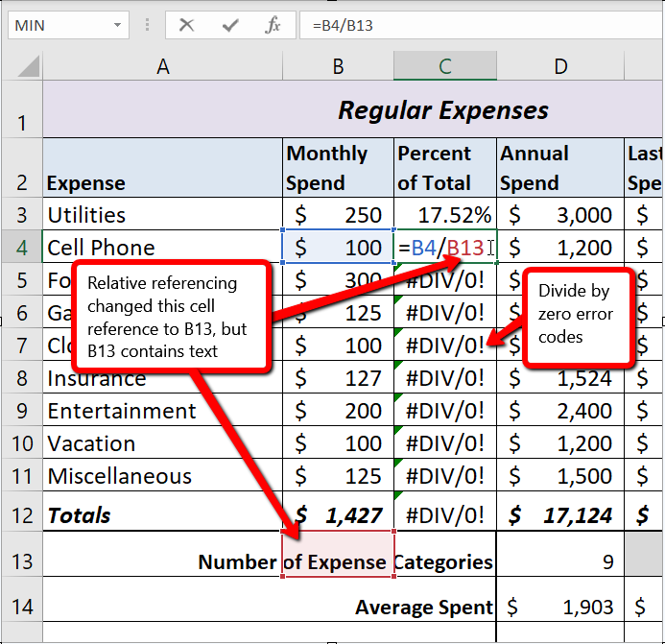
Task: Click the #DIV/0! cell in Vacation row
Action: pyautogui.click(x=445, y=442)
